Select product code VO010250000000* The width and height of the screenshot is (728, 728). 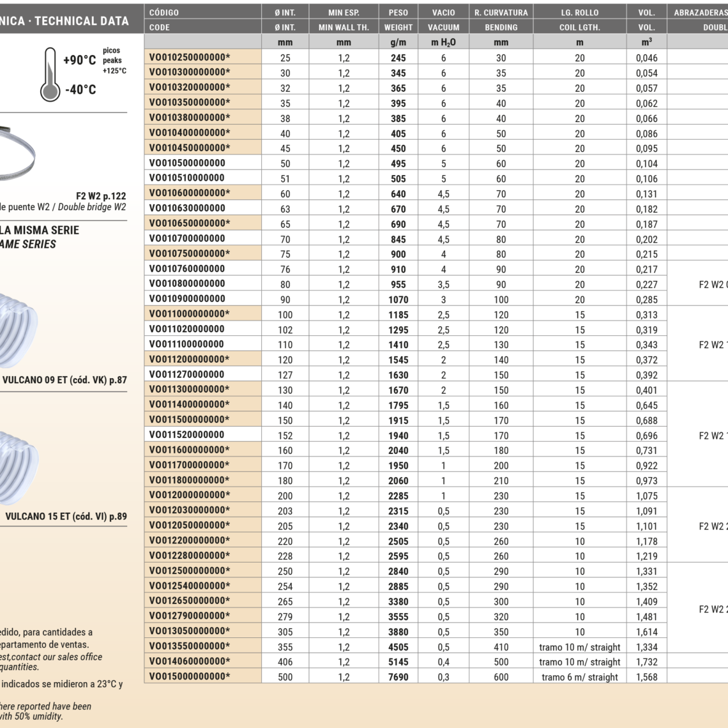click(190, 57)
